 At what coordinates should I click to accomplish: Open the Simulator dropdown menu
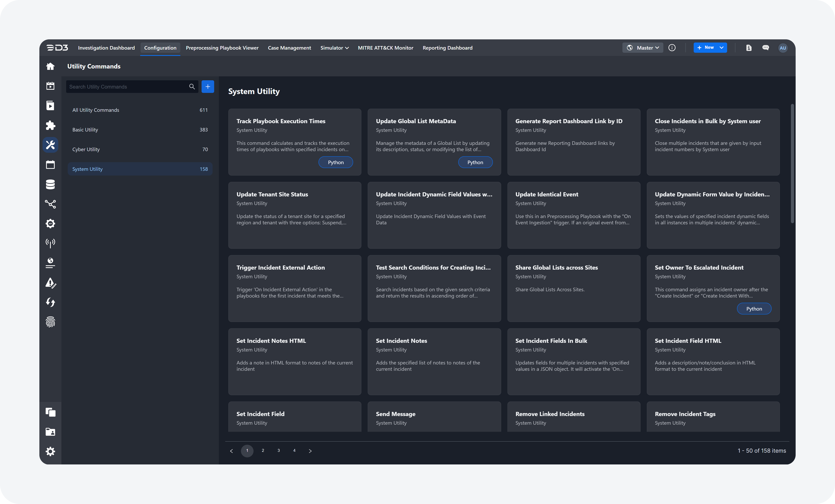tap(334, 48)
